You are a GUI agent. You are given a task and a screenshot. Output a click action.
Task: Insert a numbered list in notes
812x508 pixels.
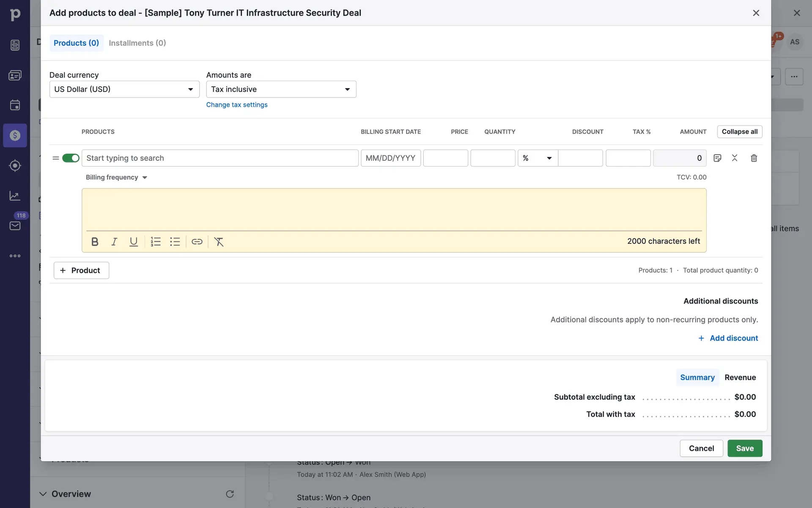click(156, 242)
